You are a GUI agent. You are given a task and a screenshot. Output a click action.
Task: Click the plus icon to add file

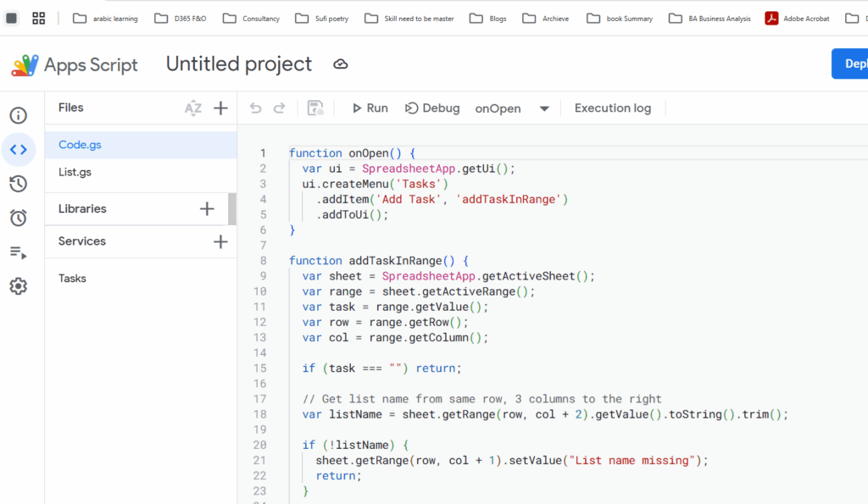click(220, 108)
